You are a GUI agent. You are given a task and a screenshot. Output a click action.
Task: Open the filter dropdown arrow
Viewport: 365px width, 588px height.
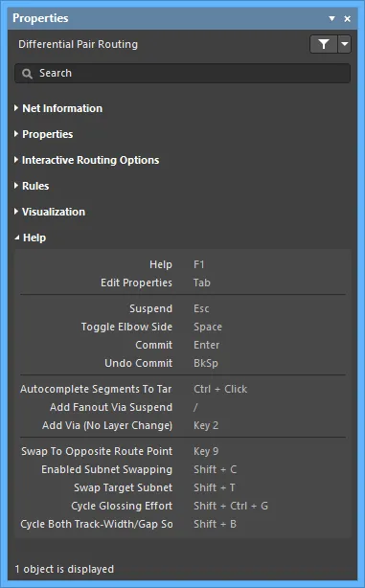[344, 44]
